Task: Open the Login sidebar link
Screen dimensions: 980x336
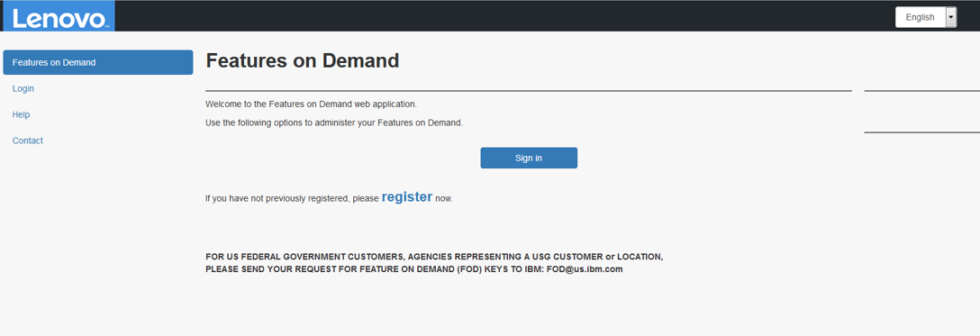Action: (23, 88)
